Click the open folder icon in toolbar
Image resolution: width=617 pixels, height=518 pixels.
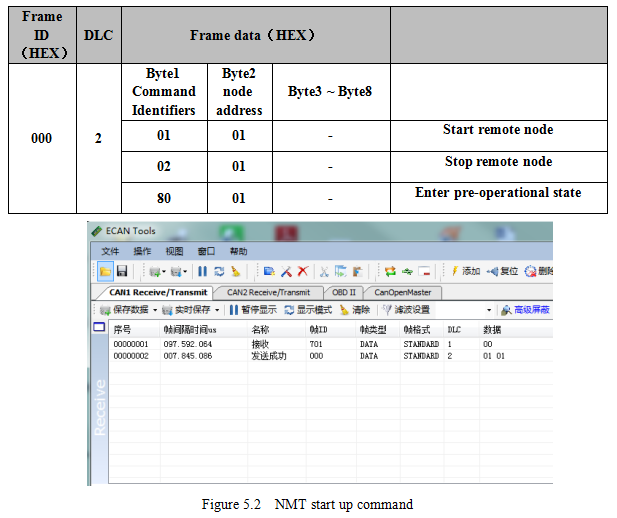[x=105, y=271]
